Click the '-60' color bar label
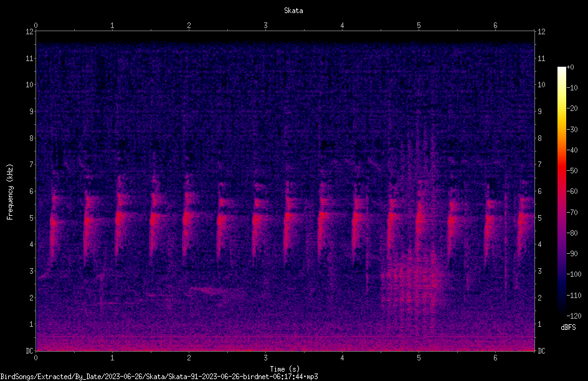Image resolution: width=588 pixels, height=381 pixels. [572, 191]
